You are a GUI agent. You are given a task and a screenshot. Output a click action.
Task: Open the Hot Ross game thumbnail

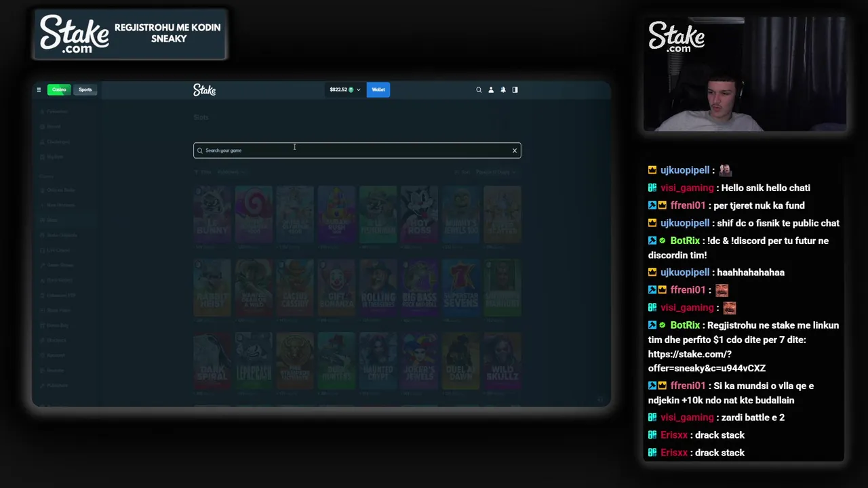pos(419,214)
